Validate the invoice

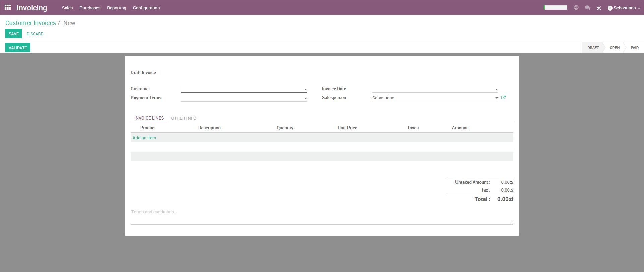click(x=18, y=48)
